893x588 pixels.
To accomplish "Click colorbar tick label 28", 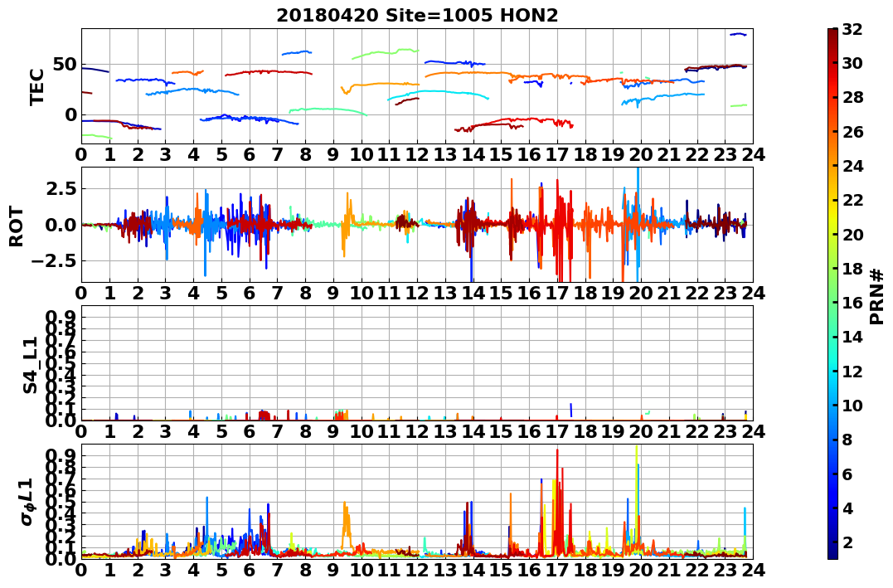I will pyautogui.click(x=852, y=97).
